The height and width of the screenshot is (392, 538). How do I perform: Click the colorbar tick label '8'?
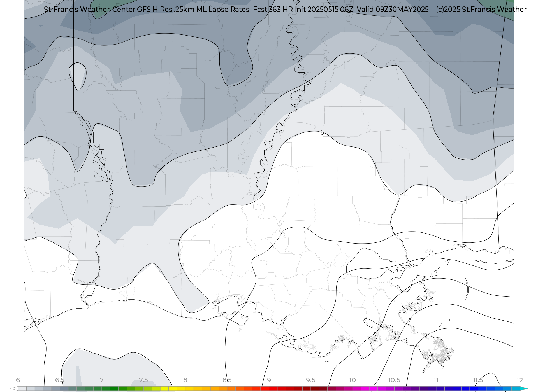click(x=185, y=380)
